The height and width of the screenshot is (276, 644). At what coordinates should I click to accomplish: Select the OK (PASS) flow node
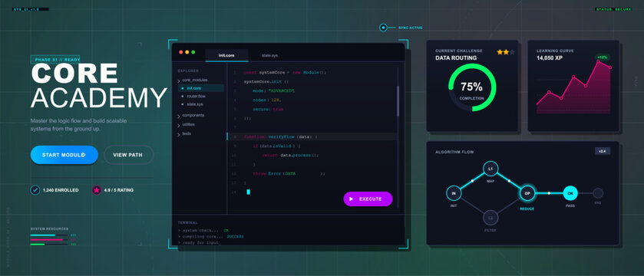tap(570, 193)
